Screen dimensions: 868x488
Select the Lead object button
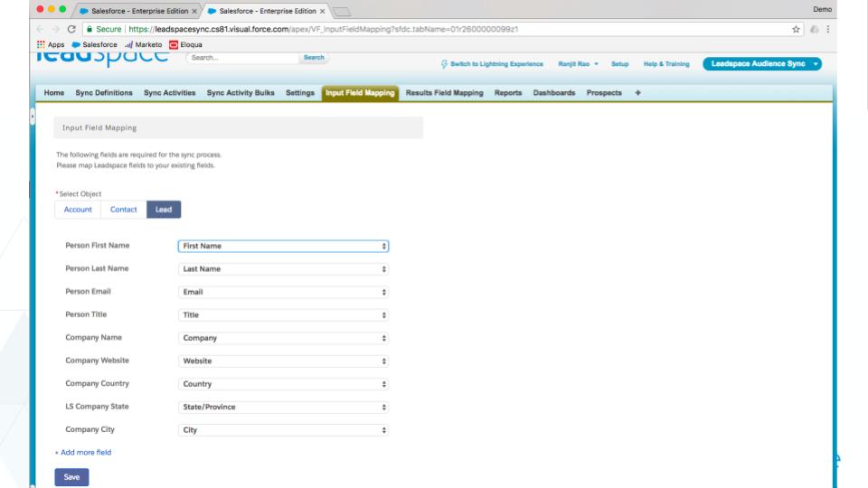coord(164,210)
